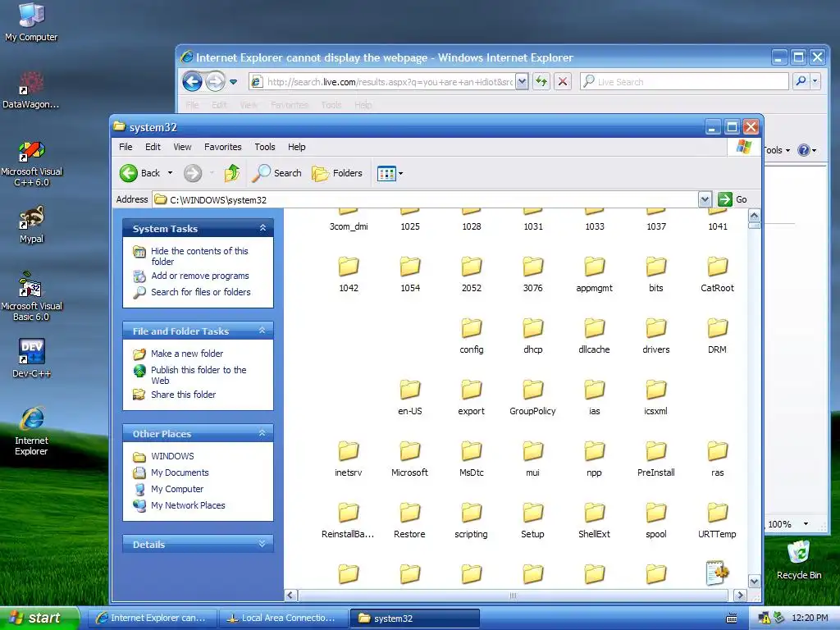Select the DataWagon desktop shortcut
840x630 pixels.
point(31,90)
